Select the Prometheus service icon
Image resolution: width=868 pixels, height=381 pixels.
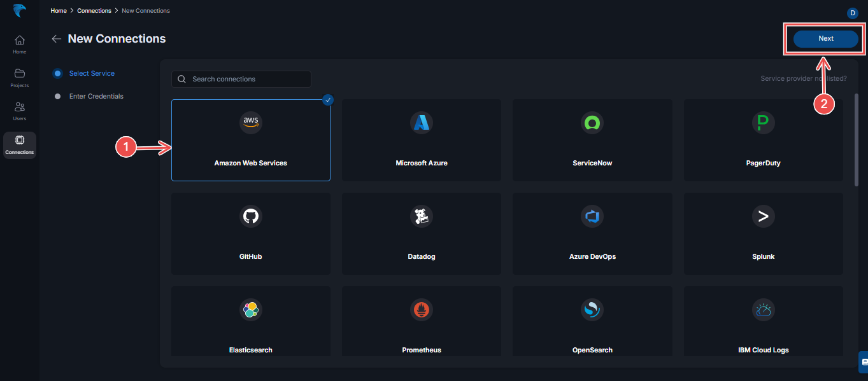coord(421,310)
